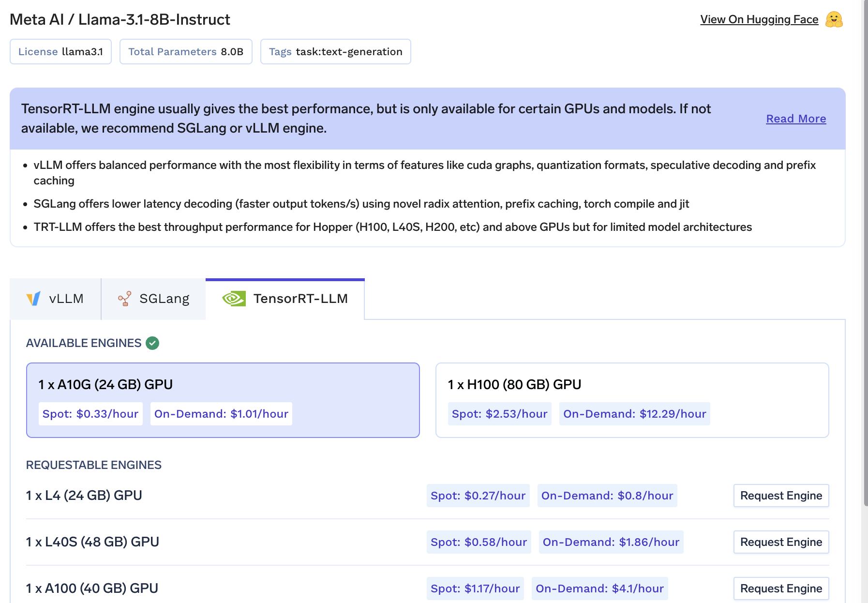868x603 pixels.
Task: Click the TensorRT-LLM engine banner message
Action: click(x=366, y=119)
